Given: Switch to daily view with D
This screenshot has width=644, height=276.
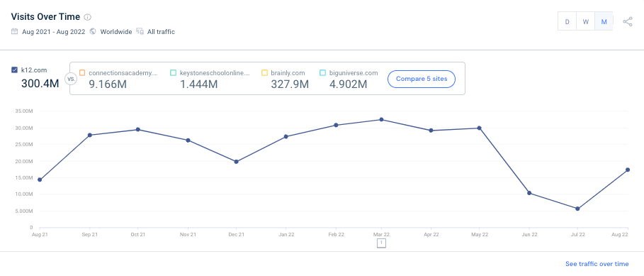Looking at the screenshot, I should (567, 22).
